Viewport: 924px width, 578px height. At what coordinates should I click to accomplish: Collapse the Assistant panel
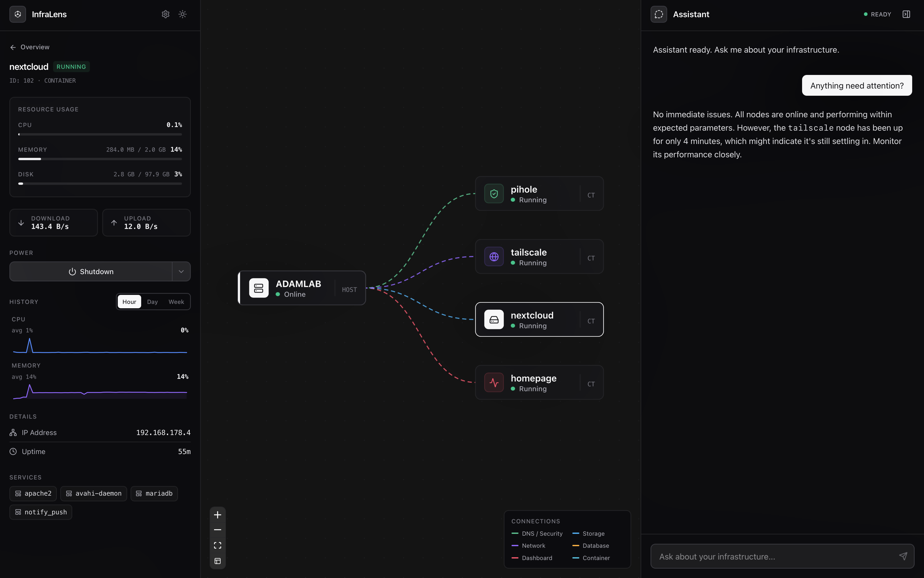pyautogui.click(x=906, y=14)
